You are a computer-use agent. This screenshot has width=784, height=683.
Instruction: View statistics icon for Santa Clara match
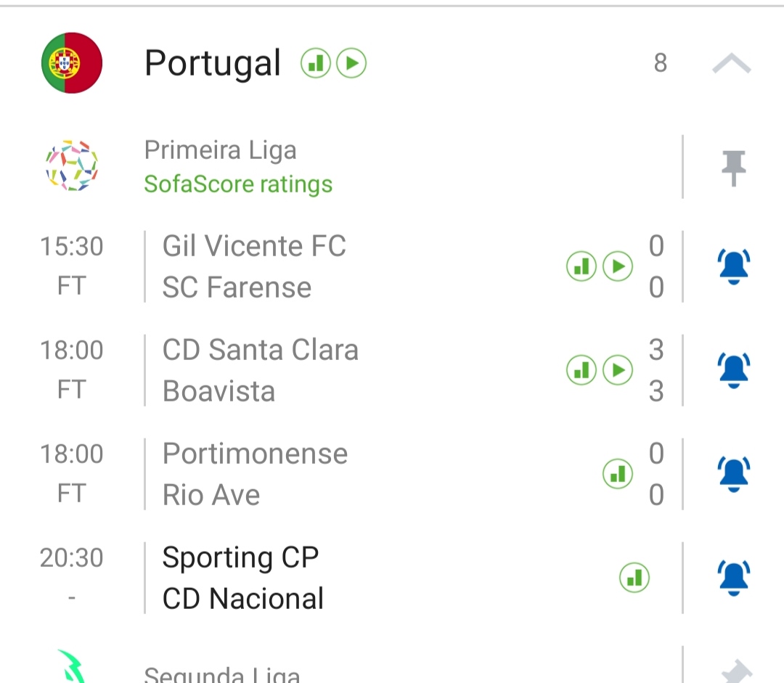click(x=581, y=371)
